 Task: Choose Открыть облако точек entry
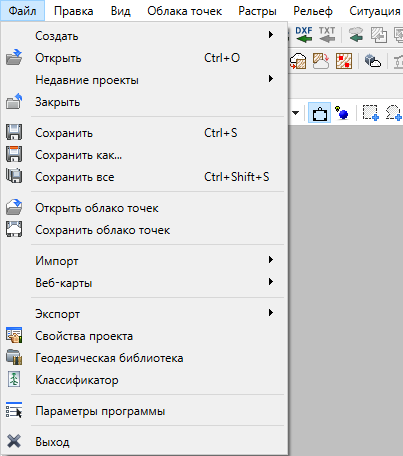tap(145, 208)
